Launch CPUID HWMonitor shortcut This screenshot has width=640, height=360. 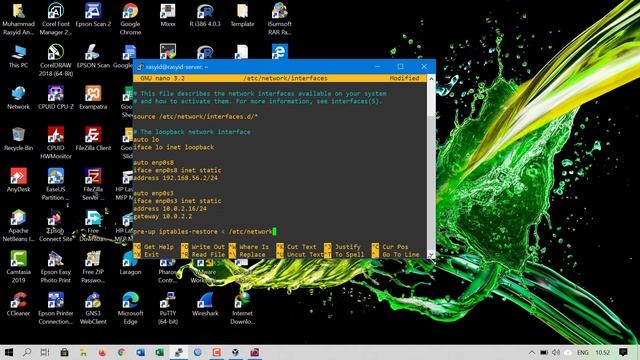click(56, 142)
